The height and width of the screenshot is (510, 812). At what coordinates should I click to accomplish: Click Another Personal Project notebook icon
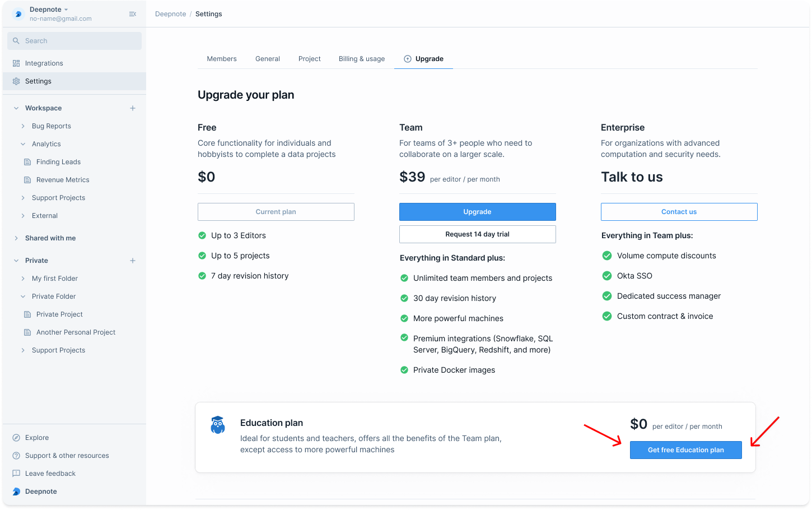[x=27, y=332]
